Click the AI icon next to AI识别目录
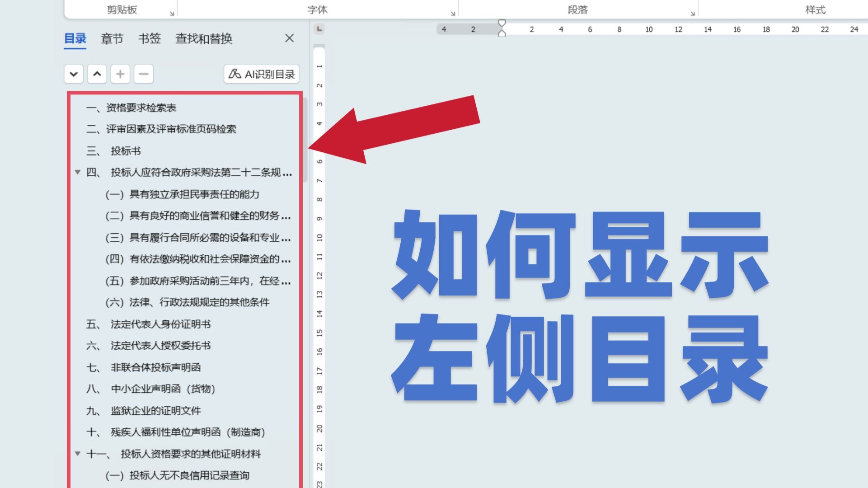This screenshot has width=868, height=488. [235, 74]
